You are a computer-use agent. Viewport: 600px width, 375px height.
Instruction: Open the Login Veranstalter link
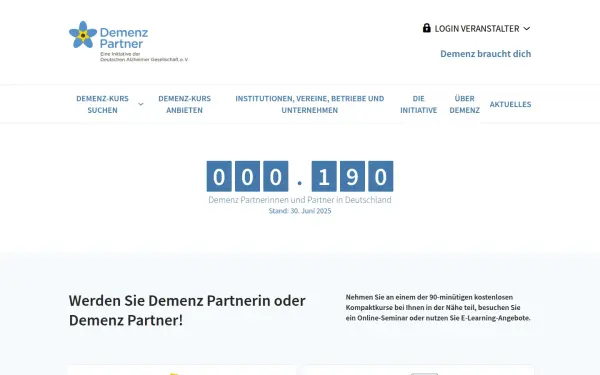pos(477,29)
